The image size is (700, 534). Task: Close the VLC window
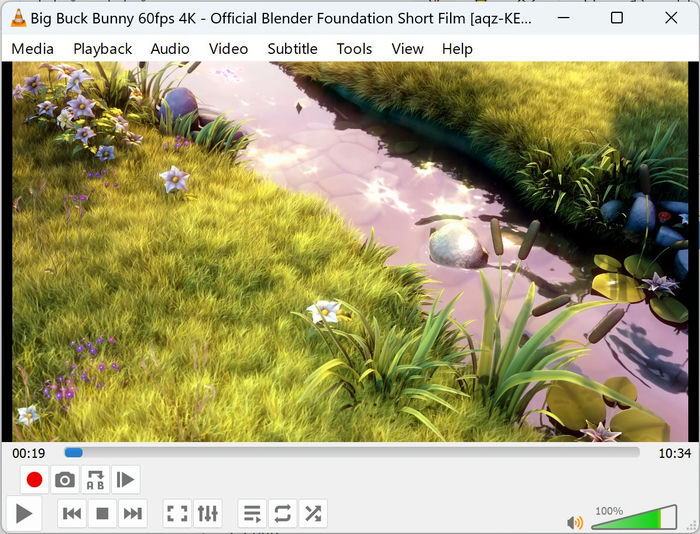671,18
